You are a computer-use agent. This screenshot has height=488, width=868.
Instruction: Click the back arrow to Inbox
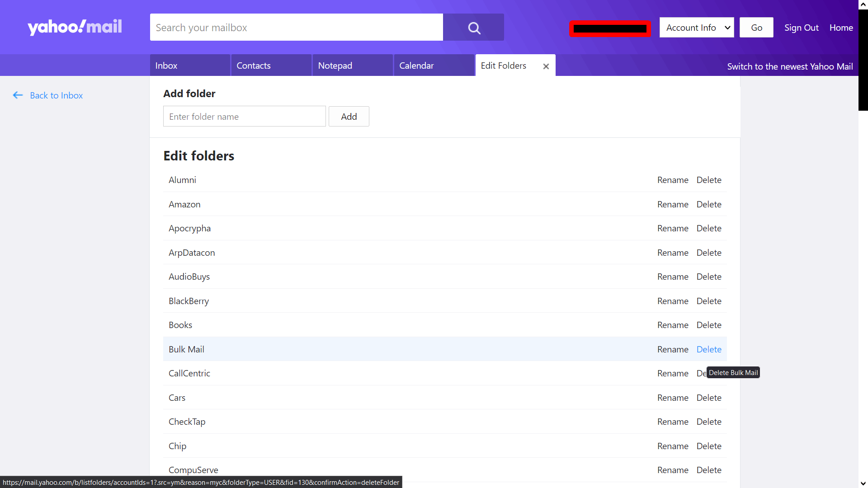17,95
